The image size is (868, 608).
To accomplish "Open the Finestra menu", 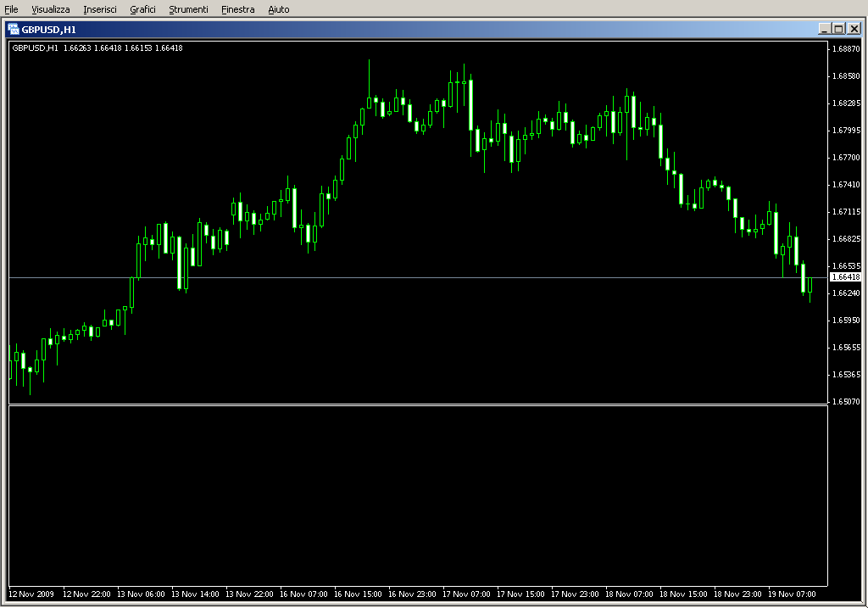I will pyautogui.click(x=237, y=9).
